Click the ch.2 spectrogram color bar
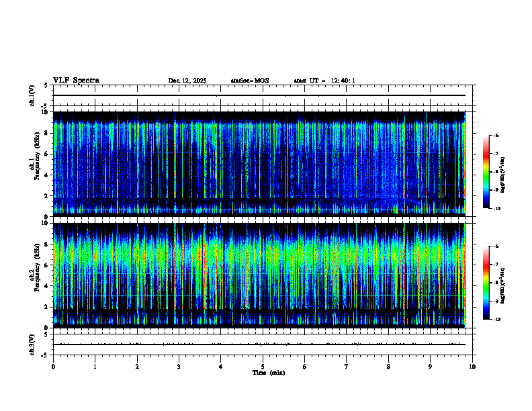 (x=486, y=283)
